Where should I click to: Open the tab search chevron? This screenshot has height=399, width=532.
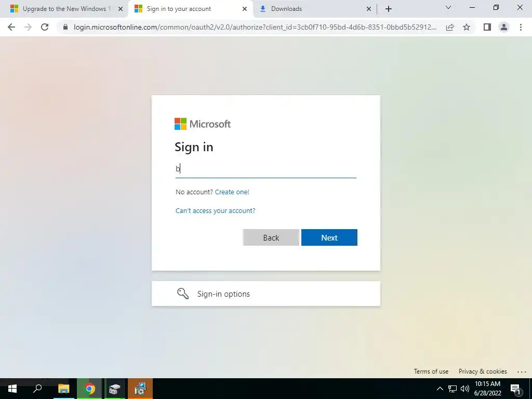(448, 7)
